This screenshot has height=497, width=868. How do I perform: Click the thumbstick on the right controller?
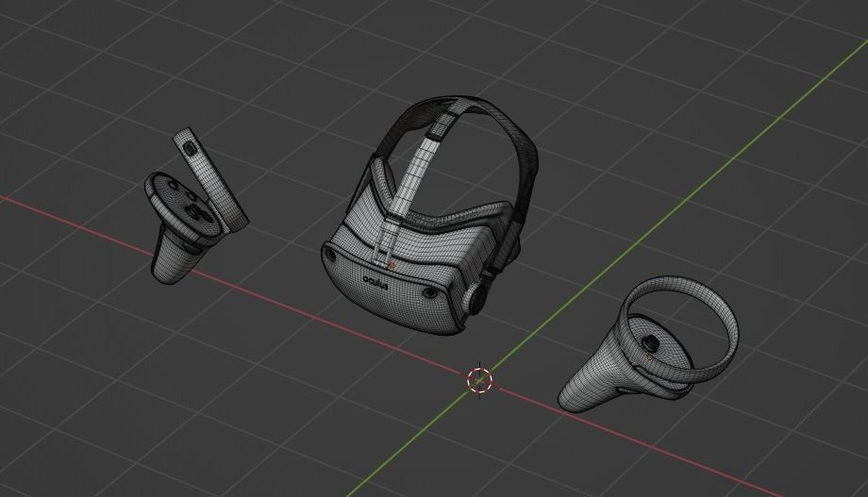[652, 342]
